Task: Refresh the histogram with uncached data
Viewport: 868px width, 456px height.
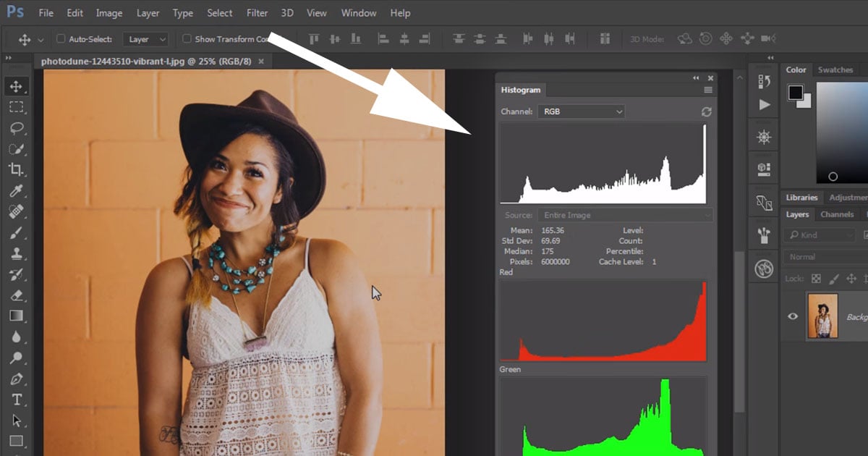Action: (x=707, y=112)
